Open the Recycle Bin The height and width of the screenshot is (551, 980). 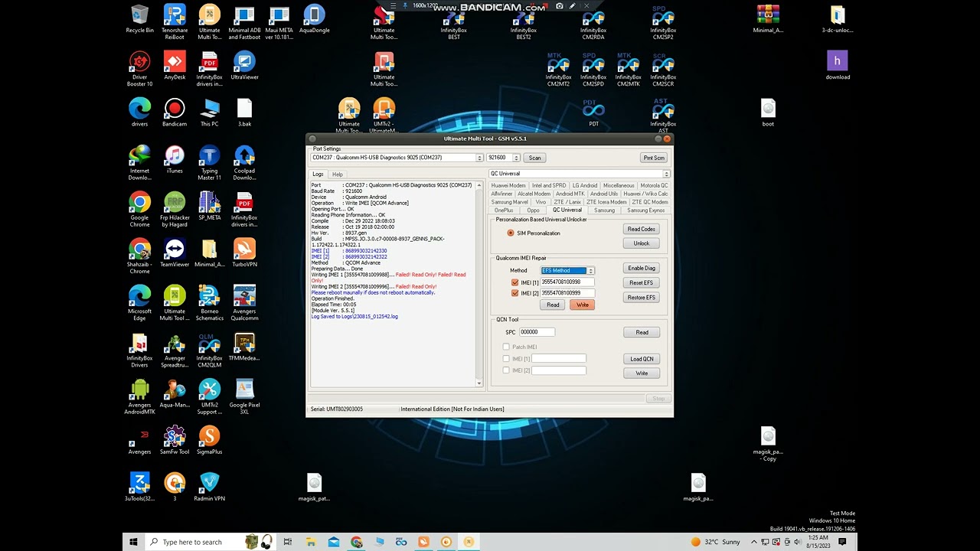point(139,16)
